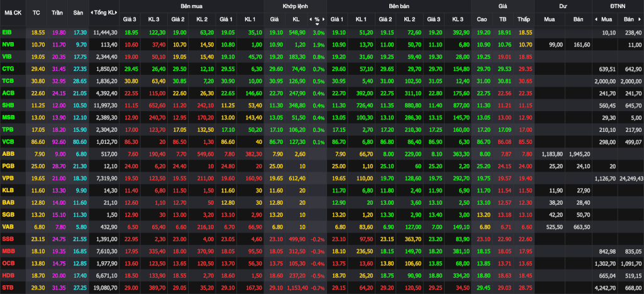Open the TCB stock symbol
This screenshot has width=644, height=294.
8,80
